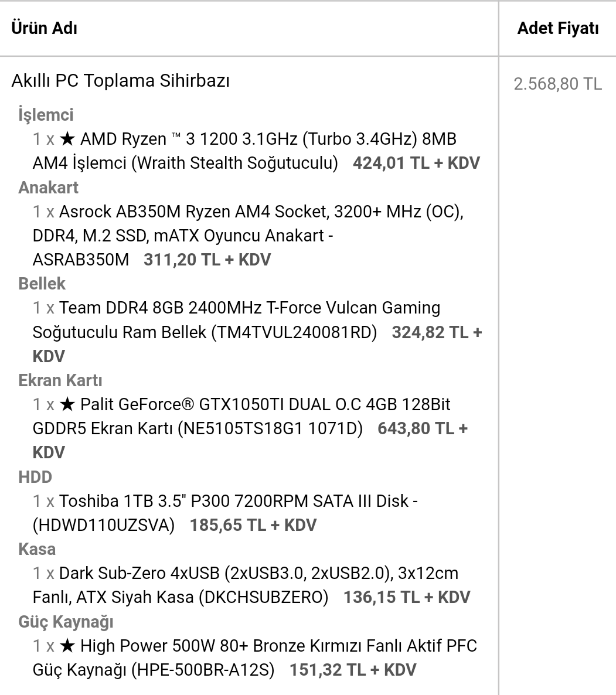Click the 185,65 TL + KDV disk price
The height and width of the screenshot is (695, 616).
click(x=253, y=525)
